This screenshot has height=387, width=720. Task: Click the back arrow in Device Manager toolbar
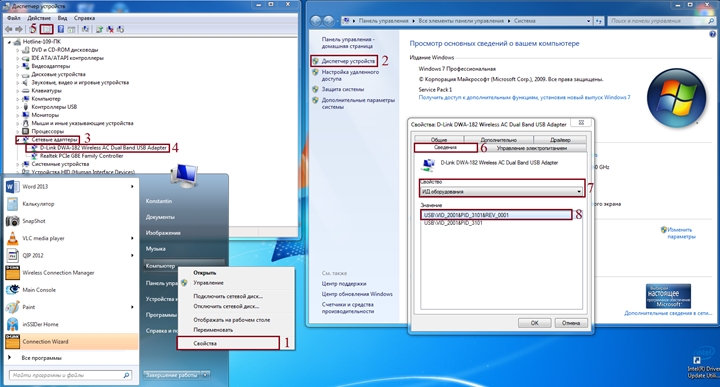tap(9, 29)
